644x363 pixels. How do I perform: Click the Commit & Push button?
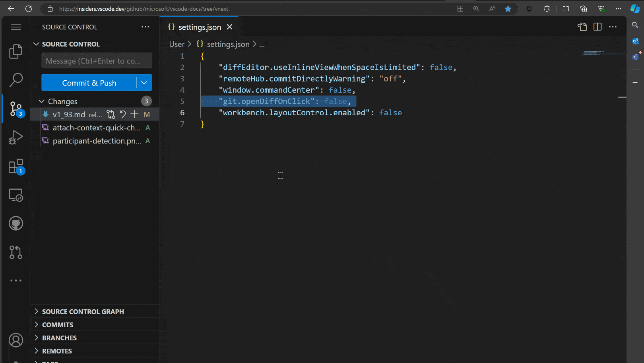click(89, 83)
